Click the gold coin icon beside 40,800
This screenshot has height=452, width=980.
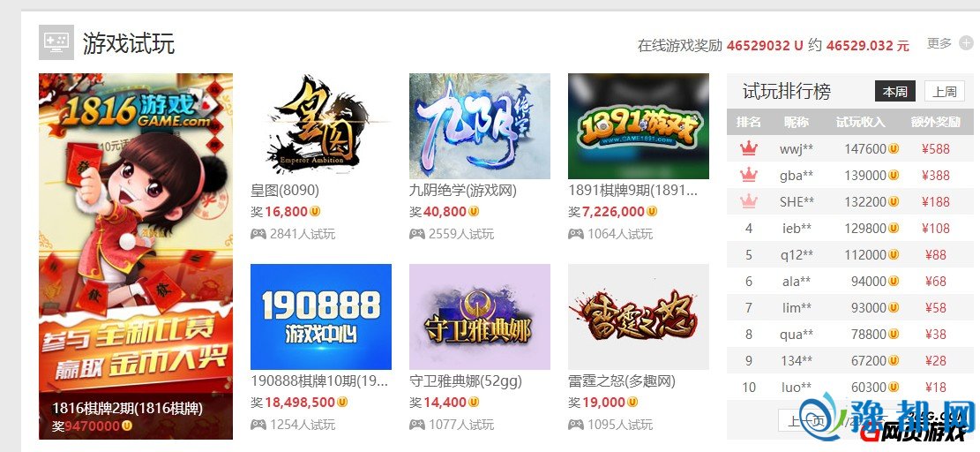point(474,212)
